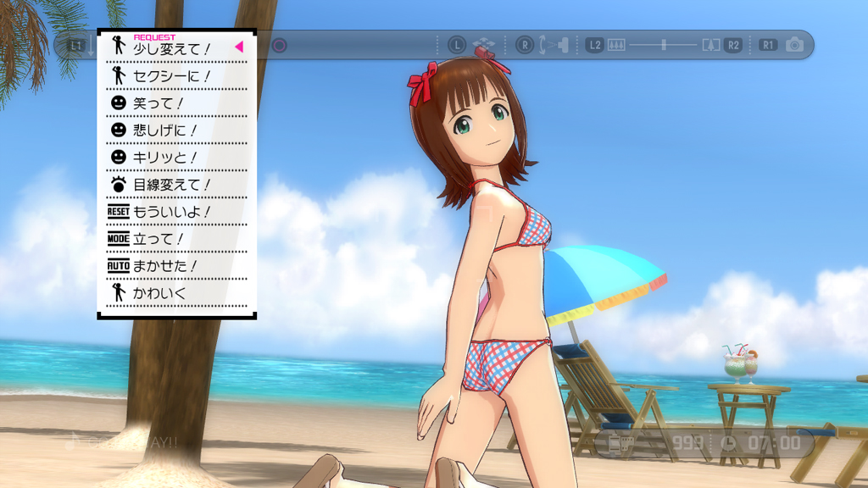Select the 悲しげに! sad expression

(x=165, y=130)
